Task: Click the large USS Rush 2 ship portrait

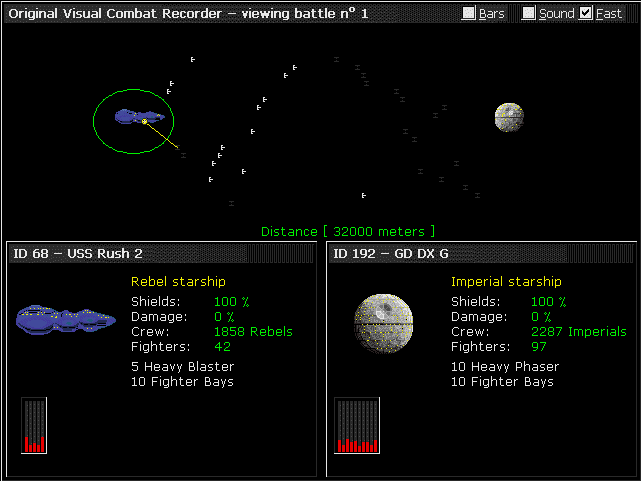Action: (66, 320)
